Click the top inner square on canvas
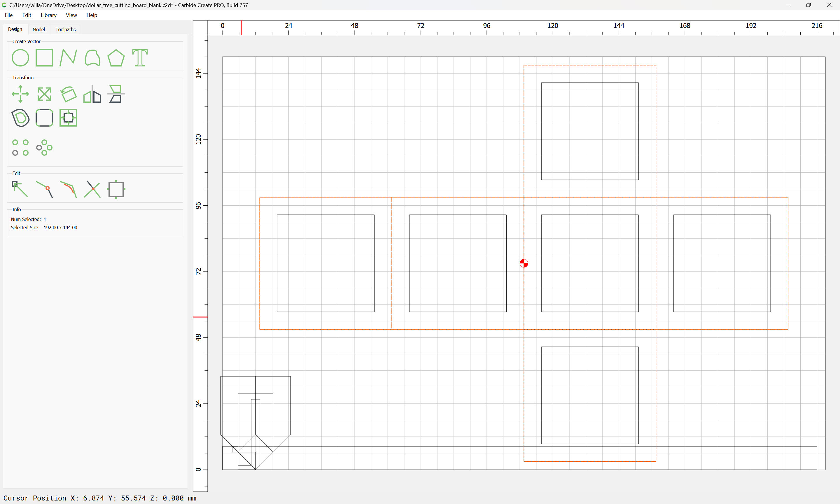840x504 pixels. tap(590, 131)
